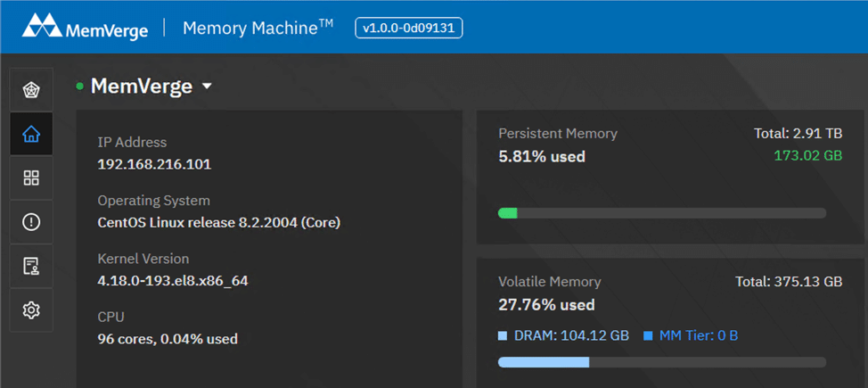Click the Operating System label
The height and width of the screenshot is (388, 868).
(x=154, y=200)
